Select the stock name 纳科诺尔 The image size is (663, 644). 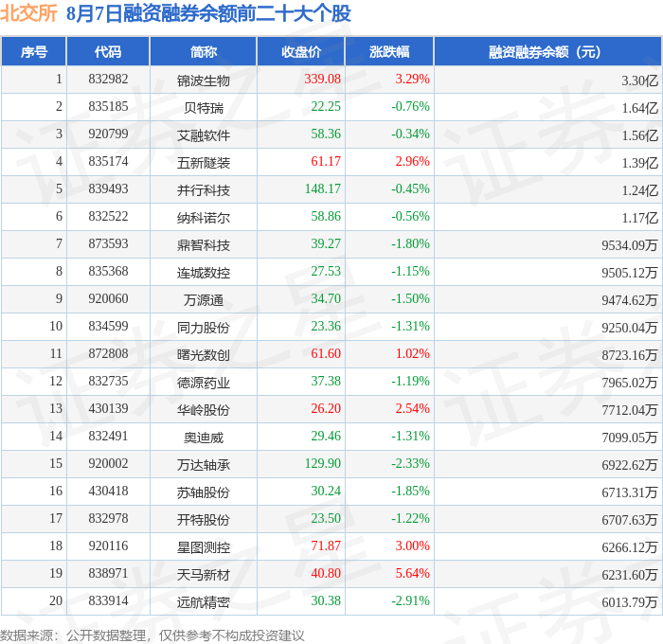coord(204,218)
